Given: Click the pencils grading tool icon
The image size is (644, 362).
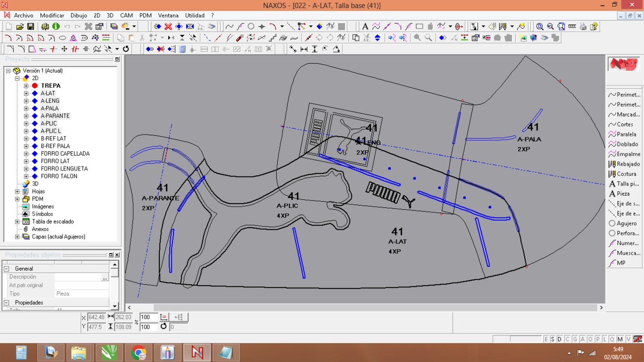Looking at the screenshot, I should [x=503, y=27].
